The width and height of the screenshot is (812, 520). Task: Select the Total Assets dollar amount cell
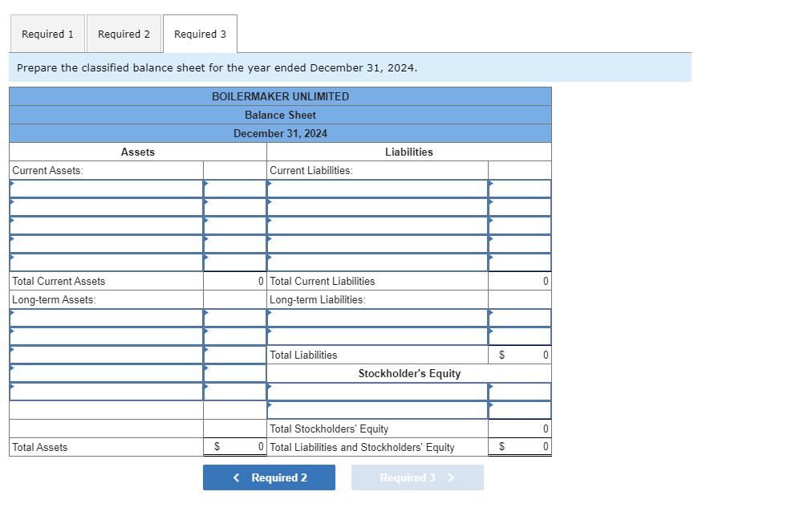coord(234,447)
